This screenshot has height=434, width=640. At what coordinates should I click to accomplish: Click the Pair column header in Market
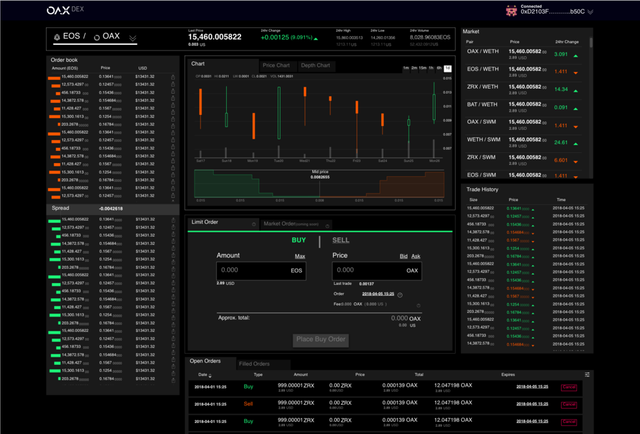(x=470, y=42)
